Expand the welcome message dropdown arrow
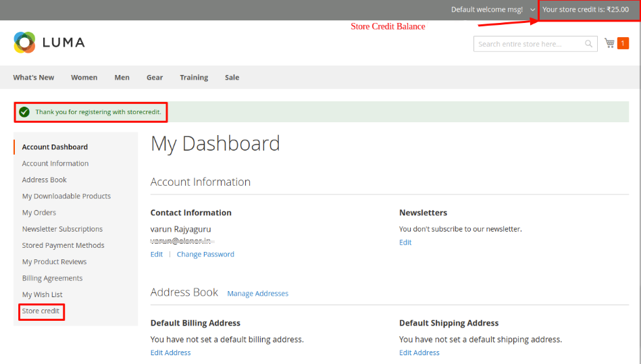641x364 pixels. (x=532, y=10)
